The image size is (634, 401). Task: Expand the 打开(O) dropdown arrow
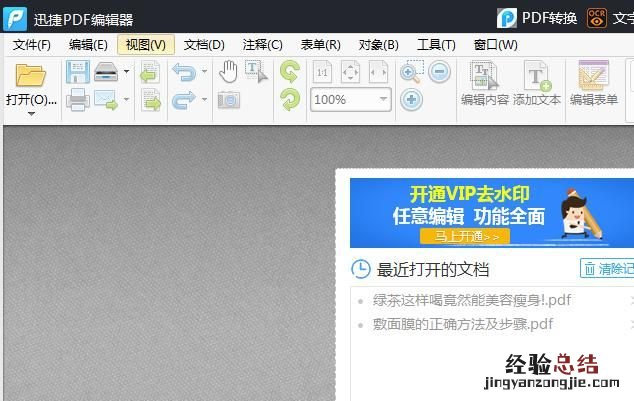click(32, 114)
